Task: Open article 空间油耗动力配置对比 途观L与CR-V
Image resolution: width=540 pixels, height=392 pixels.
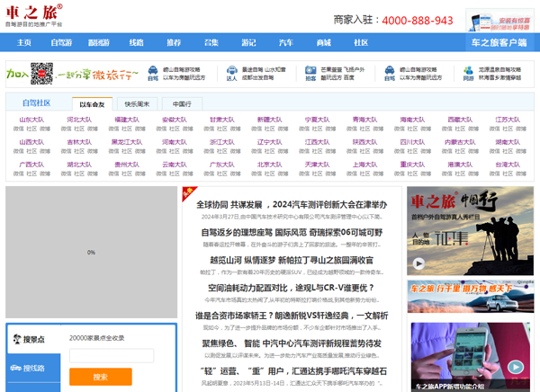Action: (x=292, y=288)
